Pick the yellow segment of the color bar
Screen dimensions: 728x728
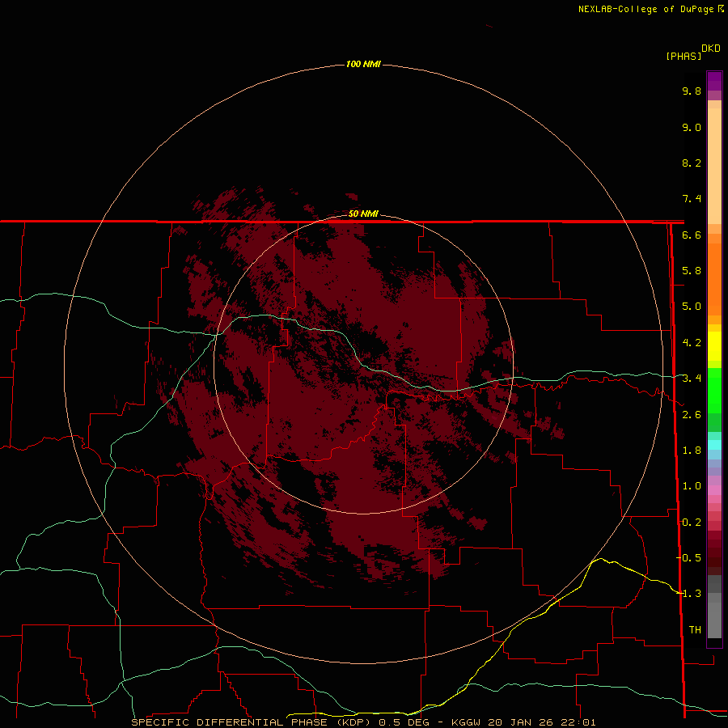click(714, 346)
